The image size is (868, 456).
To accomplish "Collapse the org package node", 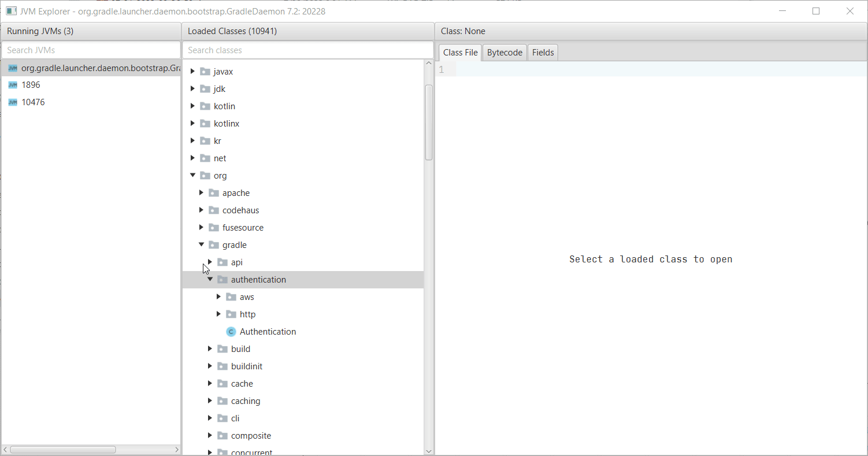I will click(192, 175).
